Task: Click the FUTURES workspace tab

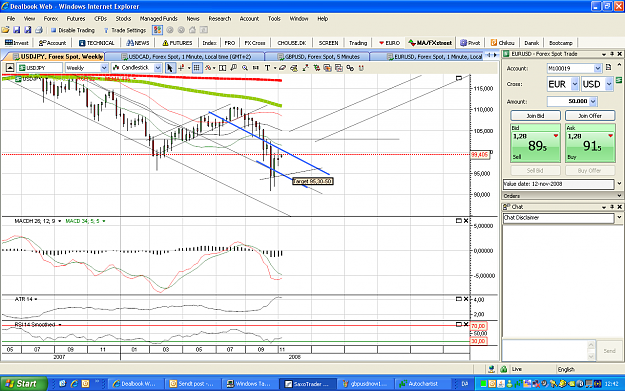Action: (x=177, y=43)
